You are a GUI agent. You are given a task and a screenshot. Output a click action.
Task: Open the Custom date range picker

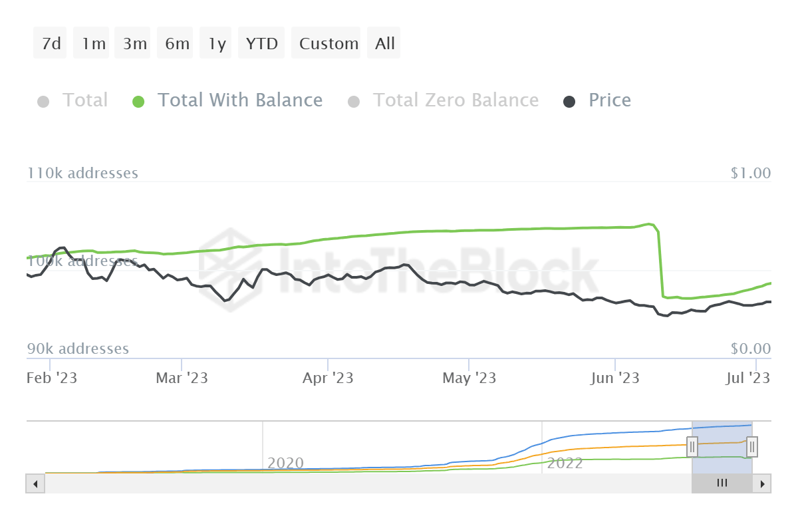point(329,44)
